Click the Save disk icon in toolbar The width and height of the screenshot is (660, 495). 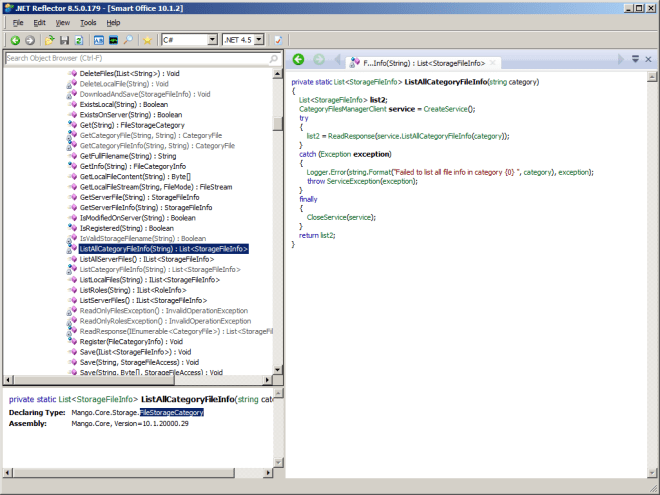tap(64, 40)
